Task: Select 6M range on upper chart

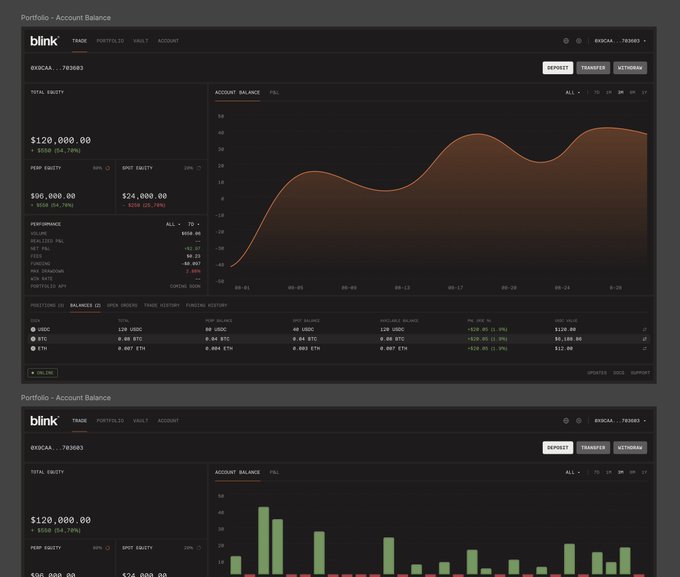Action: 632,92
